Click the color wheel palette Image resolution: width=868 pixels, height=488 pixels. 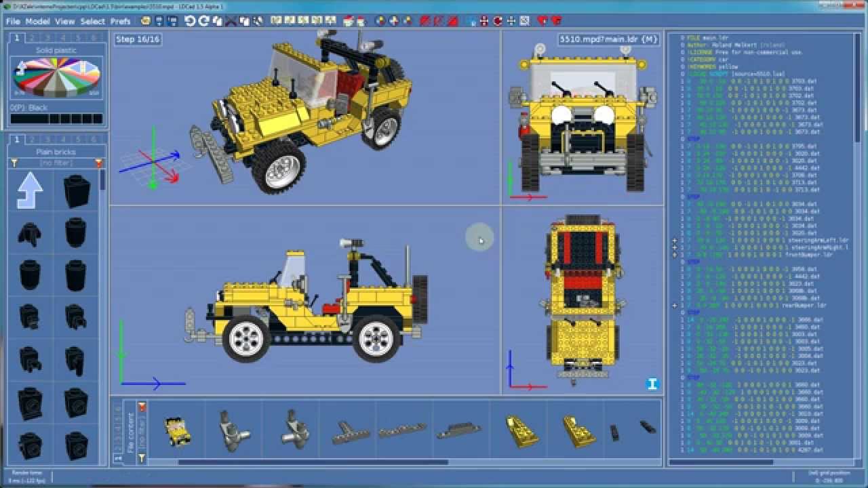click(x=57, y=77)
